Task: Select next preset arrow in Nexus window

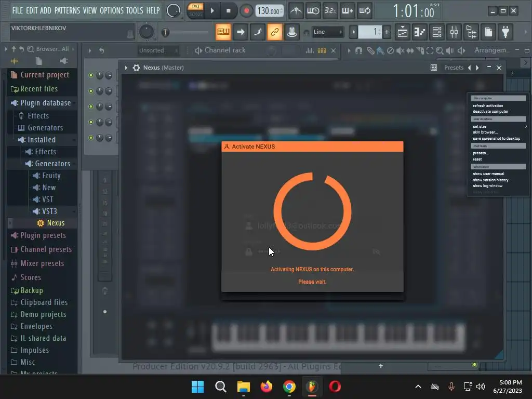Action: tap(477, 68)
